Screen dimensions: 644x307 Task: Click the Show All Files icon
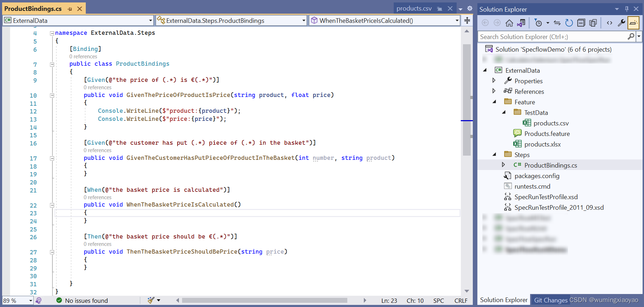(x=593, y=23)
